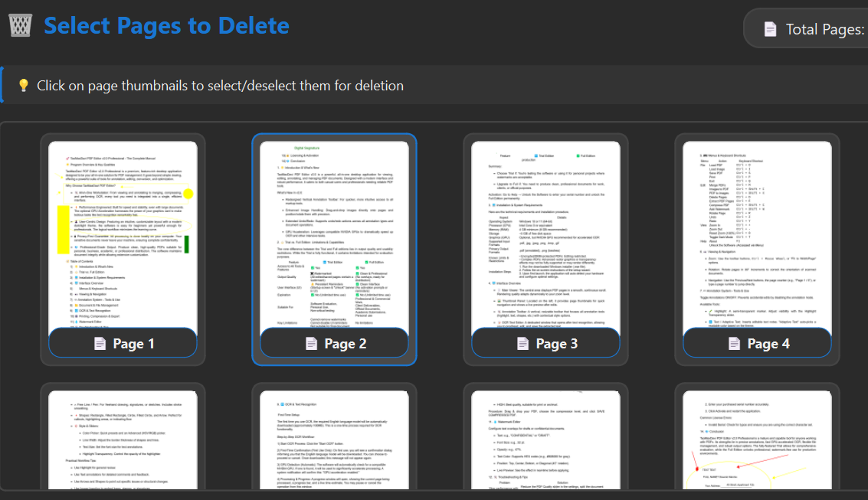Click the Page 1 label button
This screenshot has height=500, width=868.
coord(123,344)
